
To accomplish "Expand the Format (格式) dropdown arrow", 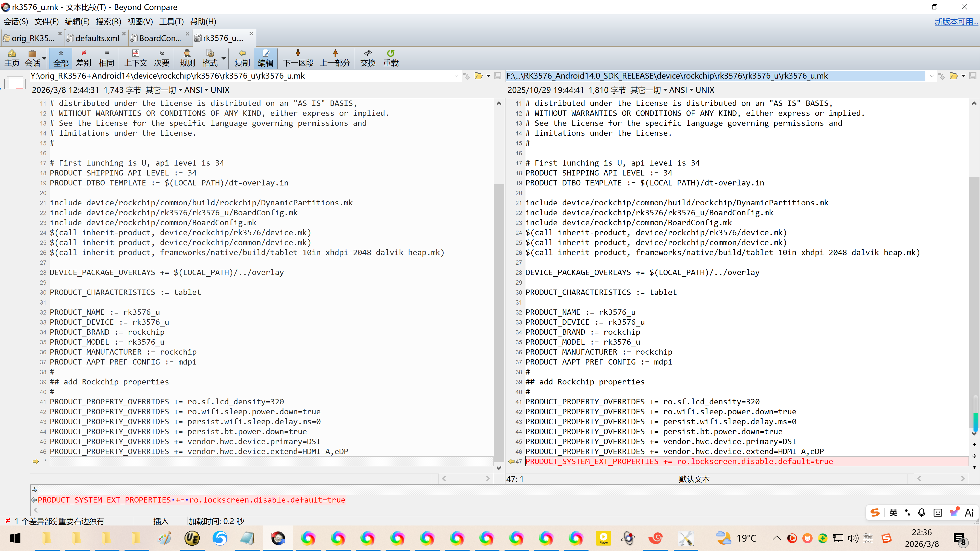I will 224,58.
